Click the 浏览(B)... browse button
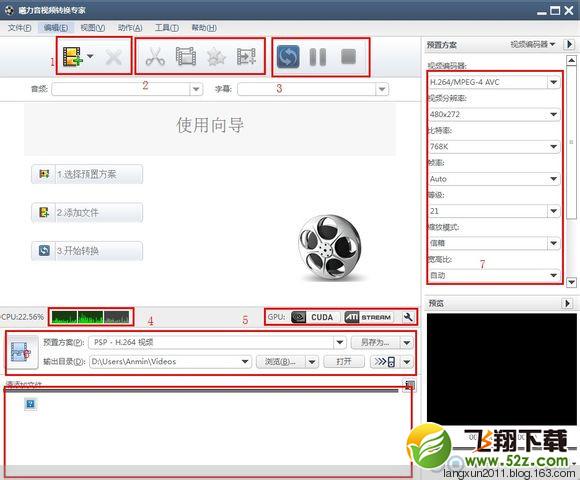The image size is (580, 480). 281,362
